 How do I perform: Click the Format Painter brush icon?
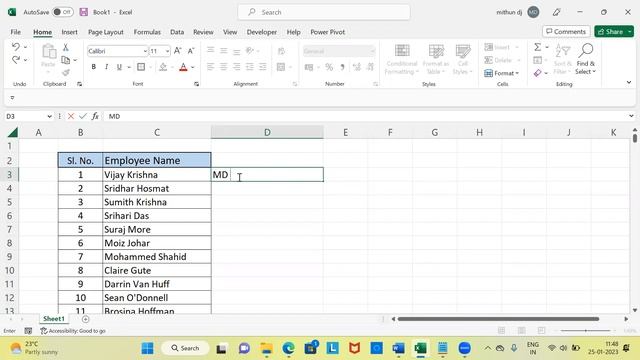pos(66,73)
